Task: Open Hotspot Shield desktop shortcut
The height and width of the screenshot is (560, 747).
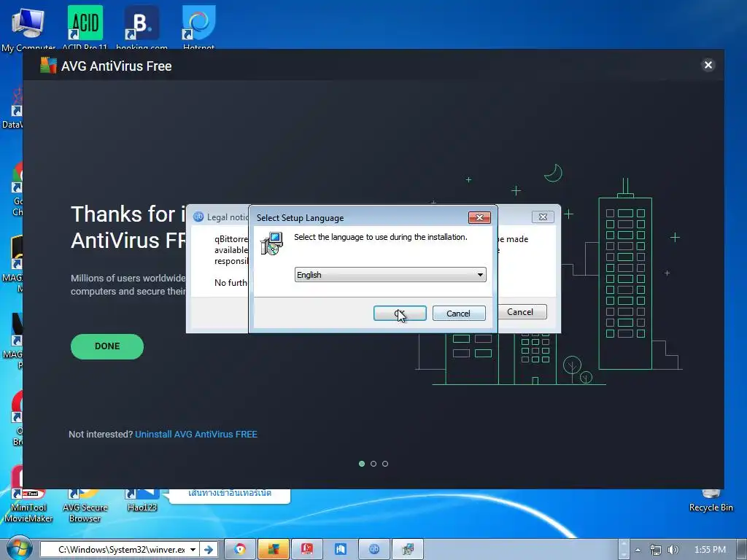Action: click(198, 27)
